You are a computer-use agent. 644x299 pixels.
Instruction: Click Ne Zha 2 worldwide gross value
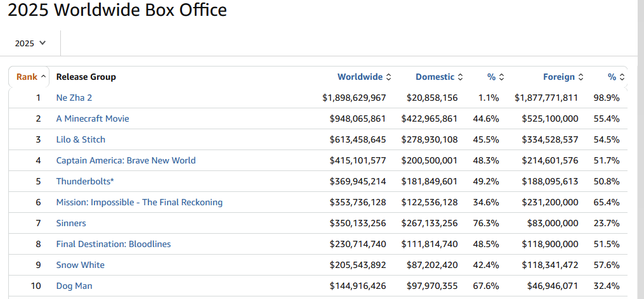pyautogui.click(x=354, y=98)
